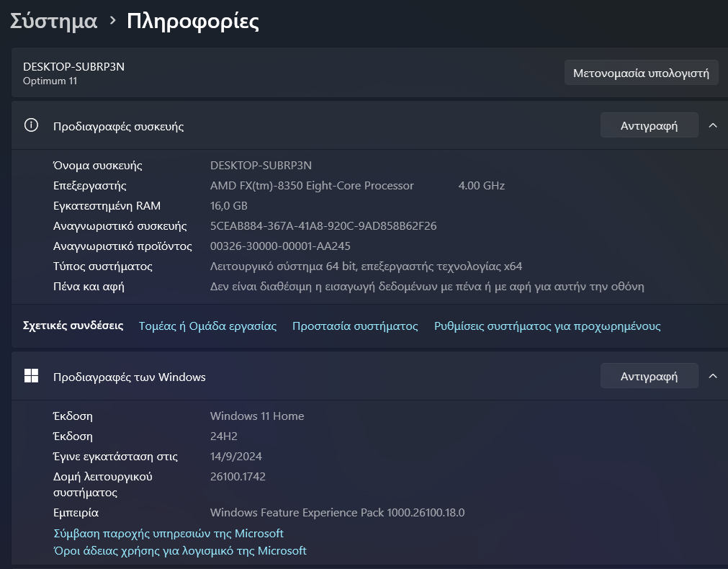Select device ID 5CEAB884-367A-41A8-920C-9AD858B62F26
Screen dimensions: 728x569
point(323,225)
